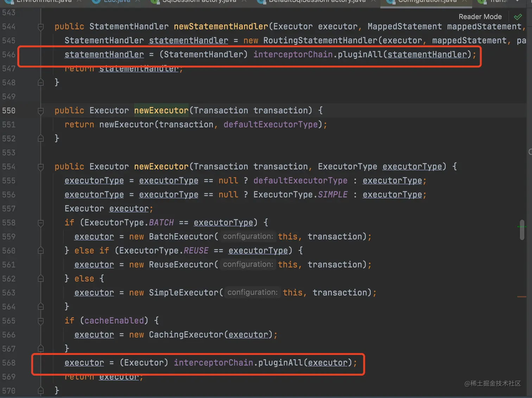The width and height of the screenshot is (532, 398).
Task: Toggle Reader Mode in the editor
Action: [480, 17]
